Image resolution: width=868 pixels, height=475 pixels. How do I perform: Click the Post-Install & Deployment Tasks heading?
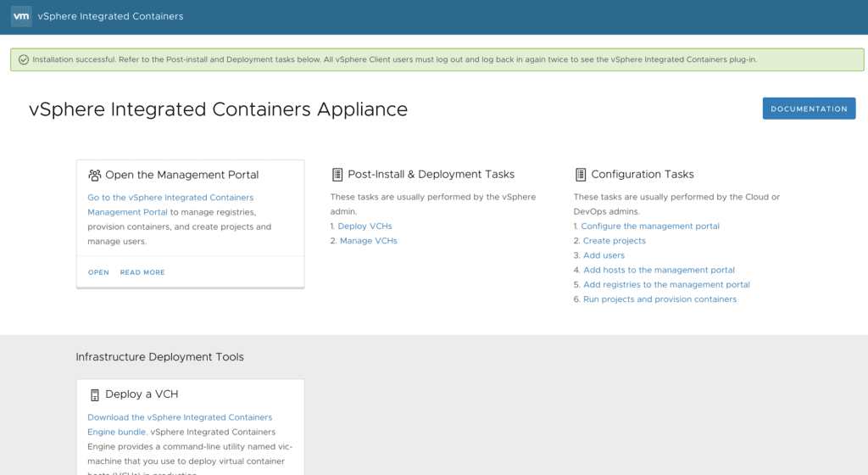tap(431, 175)
